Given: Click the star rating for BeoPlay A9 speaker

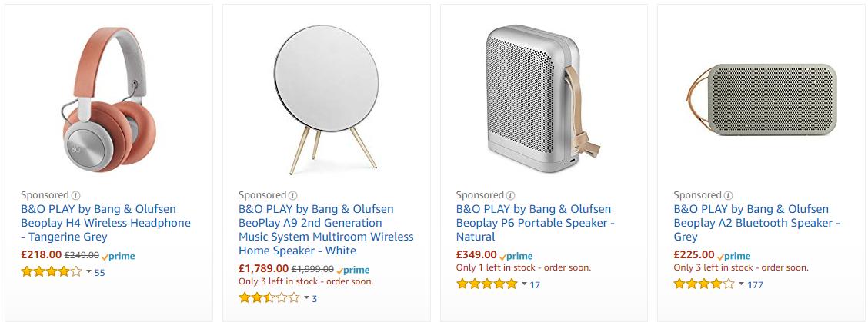Looking at the screenshot, I should (x=269, y=297).
